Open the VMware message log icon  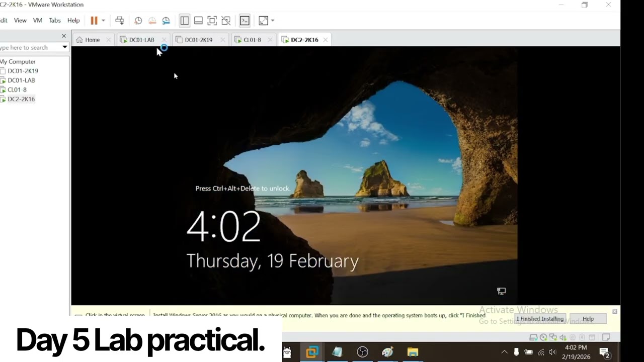click(606, 337)
